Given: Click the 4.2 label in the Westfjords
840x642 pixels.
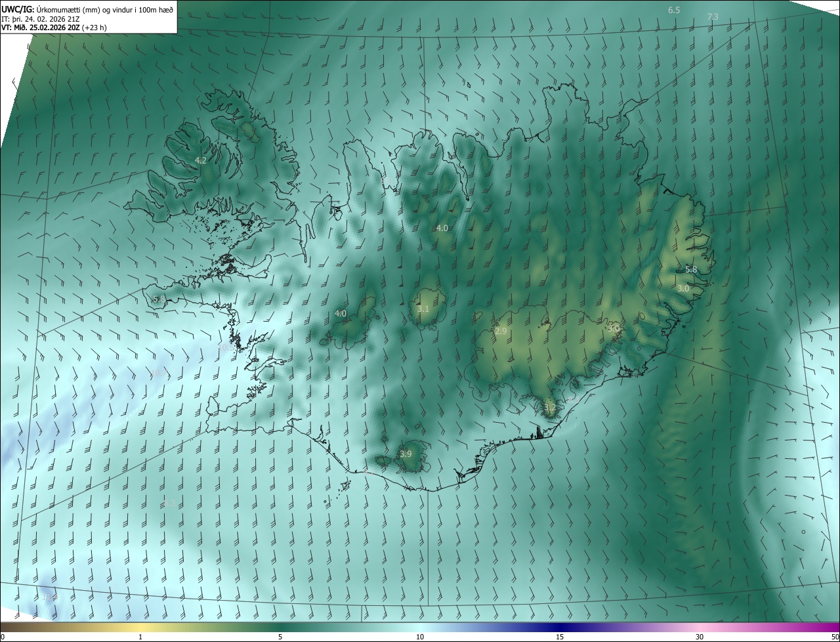Looking at the screenshot, I should [201, 160].
